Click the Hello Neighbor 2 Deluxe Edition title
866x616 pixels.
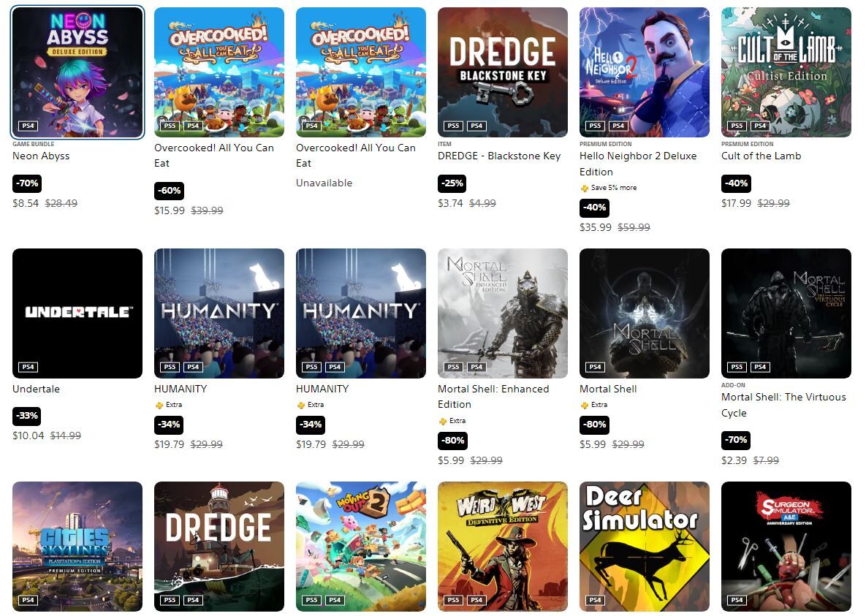pyautogui.click(x=638, y=164)
